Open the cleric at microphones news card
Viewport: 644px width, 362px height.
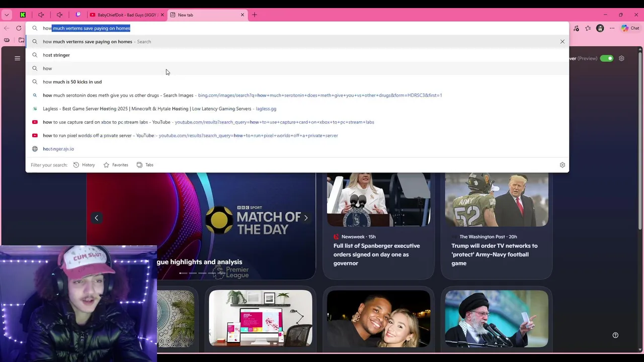[x=497, y=318]
